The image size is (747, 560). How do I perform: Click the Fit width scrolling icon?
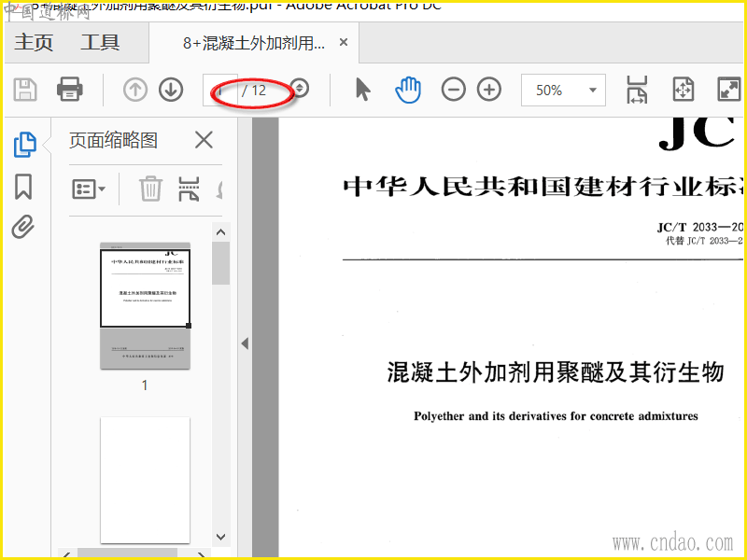coord(637,90)
